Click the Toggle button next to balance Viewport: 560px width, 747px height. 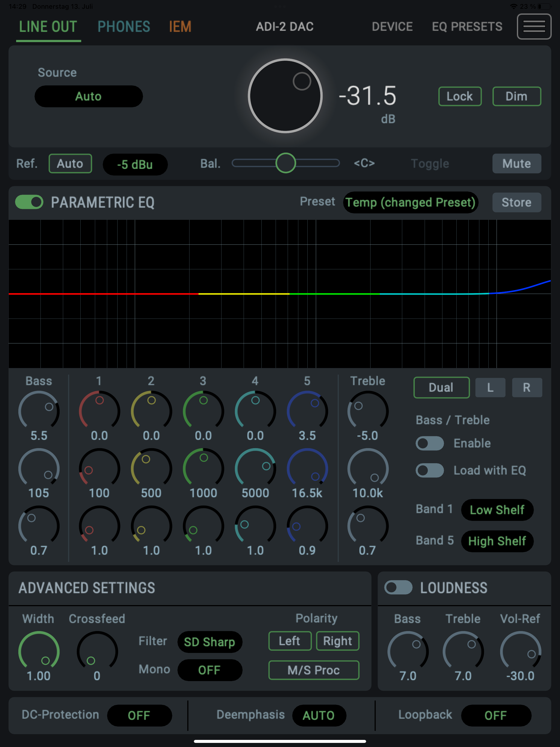click(430, 164)
